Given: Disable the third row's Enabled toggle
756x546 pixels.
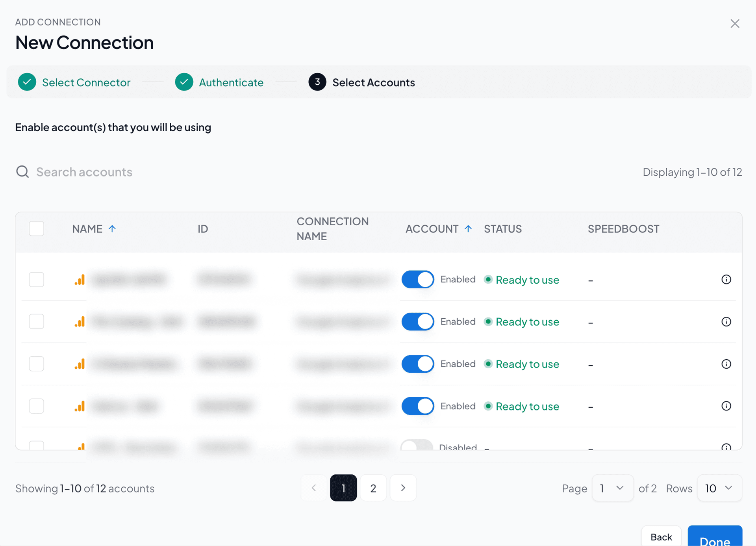Looking at the screenshot, I should pyautogui.click(x=418, y=364).
